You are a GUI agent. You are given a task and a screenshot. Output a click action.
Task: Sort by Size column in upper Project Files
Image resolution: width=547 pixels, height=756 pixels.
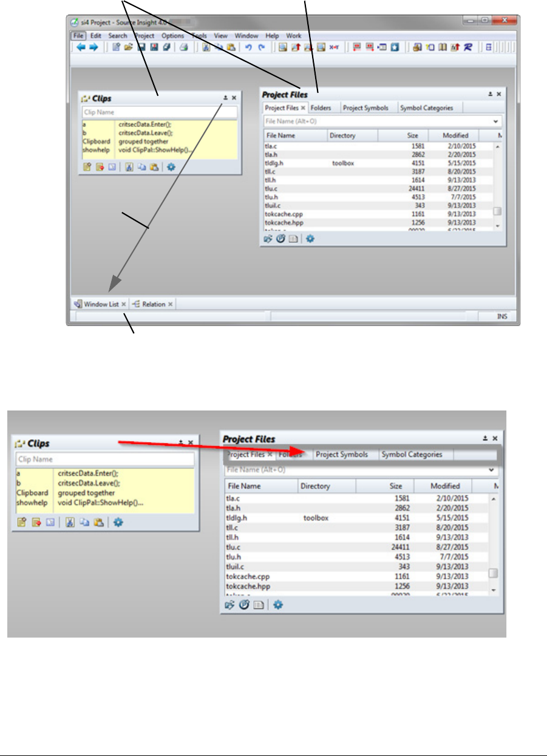[403, 135]
